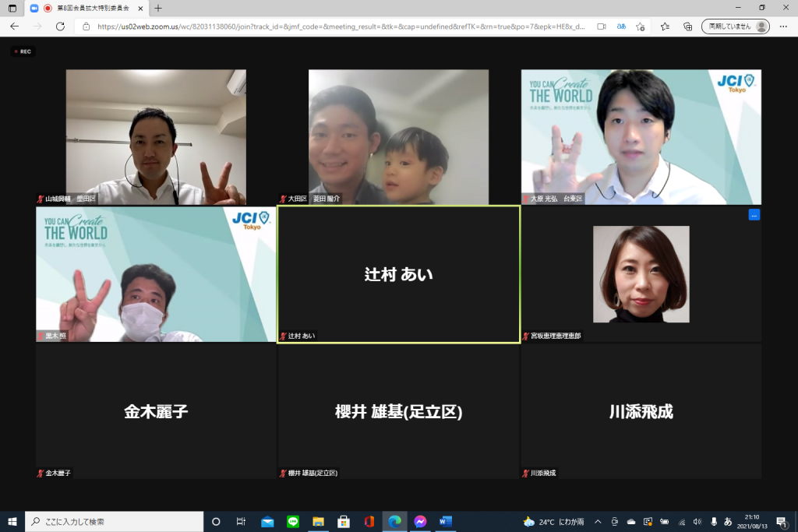Click the browser refresh button

[60, 26]
